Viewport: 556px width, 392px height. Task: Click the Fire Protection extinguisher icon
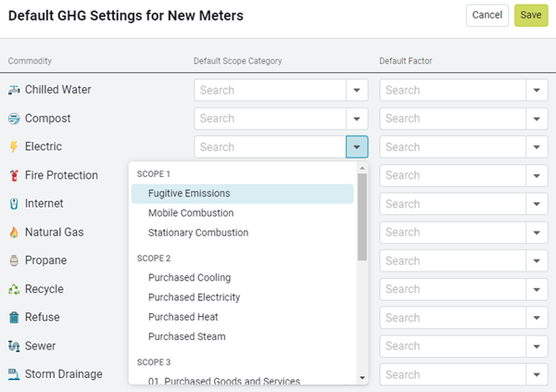click(x=14, y=175)
